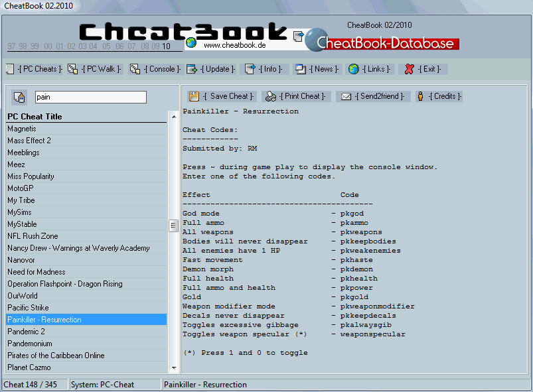Viewport: 533px width, 392px height.
Task: Select Need for Madness in the list
Action: coord(87,272)
